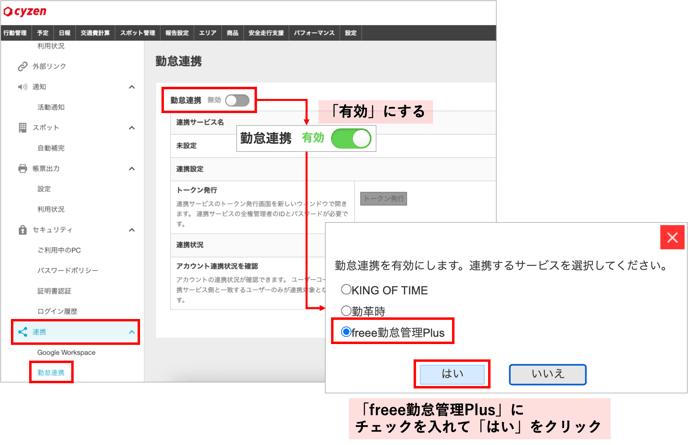Click the スポット building icon
Screen dimensions: 688x445
pos(22,128)
